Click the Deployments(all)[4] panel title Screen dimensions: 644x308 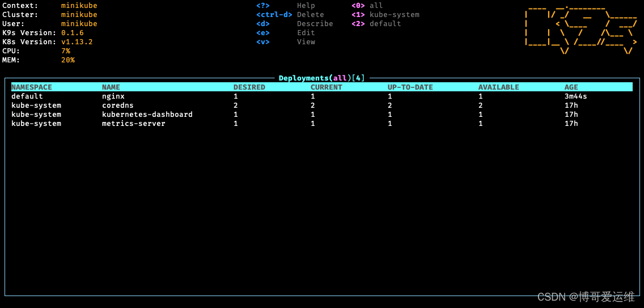(321, 78)
